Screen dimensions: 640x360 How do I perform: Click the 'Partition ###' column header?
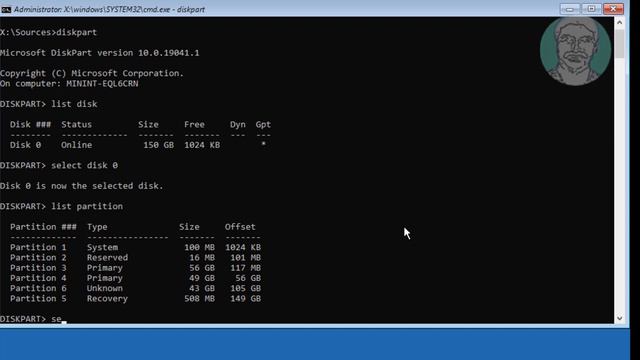pos(43,227)
